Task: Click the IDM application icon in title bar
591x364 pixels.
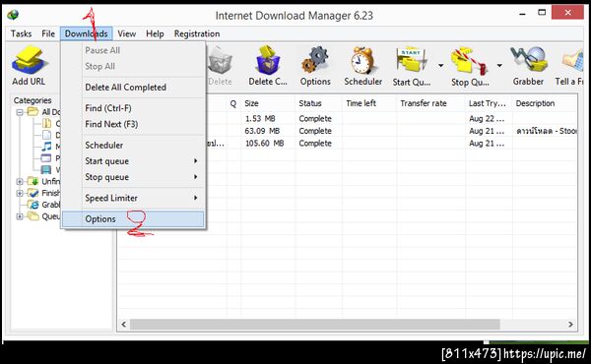Action: (x=13, y=15)
